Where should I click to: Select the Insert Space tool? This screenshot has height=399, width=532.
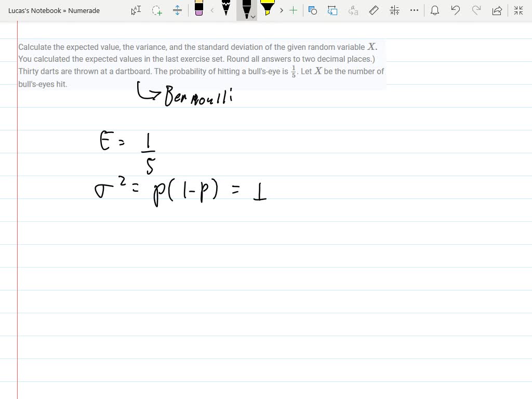(x=178, y=10)
